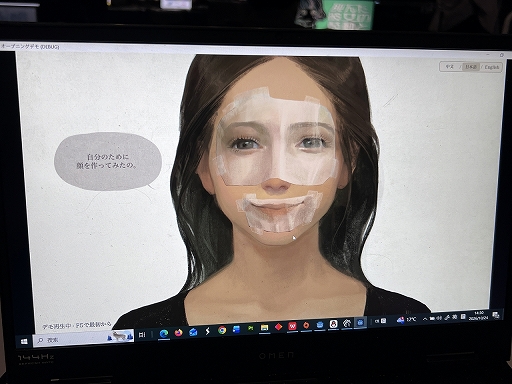The height and width of the screenshot is (384, 512).
Task: Open the orange circular taskbar app
Action: pos(306,326)
